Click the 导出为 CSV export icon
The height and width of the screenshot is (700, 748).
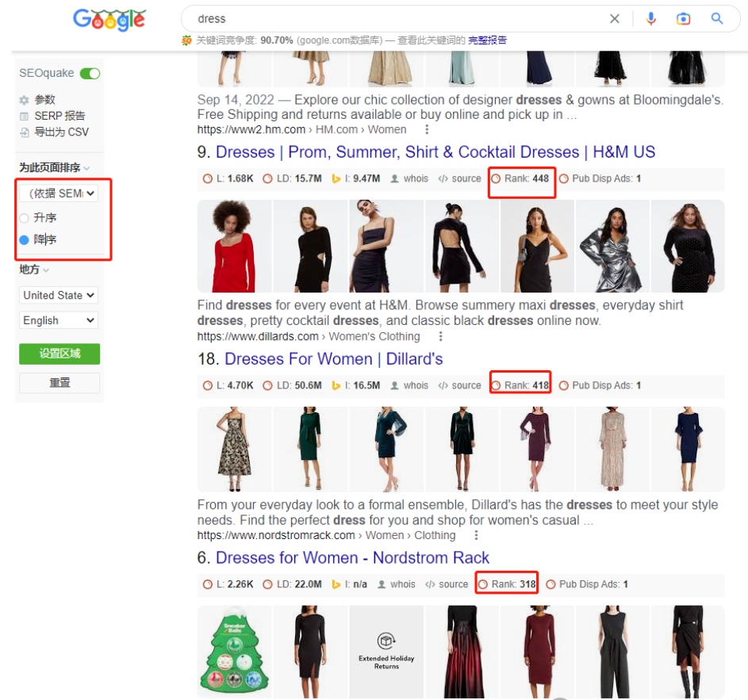24,132
